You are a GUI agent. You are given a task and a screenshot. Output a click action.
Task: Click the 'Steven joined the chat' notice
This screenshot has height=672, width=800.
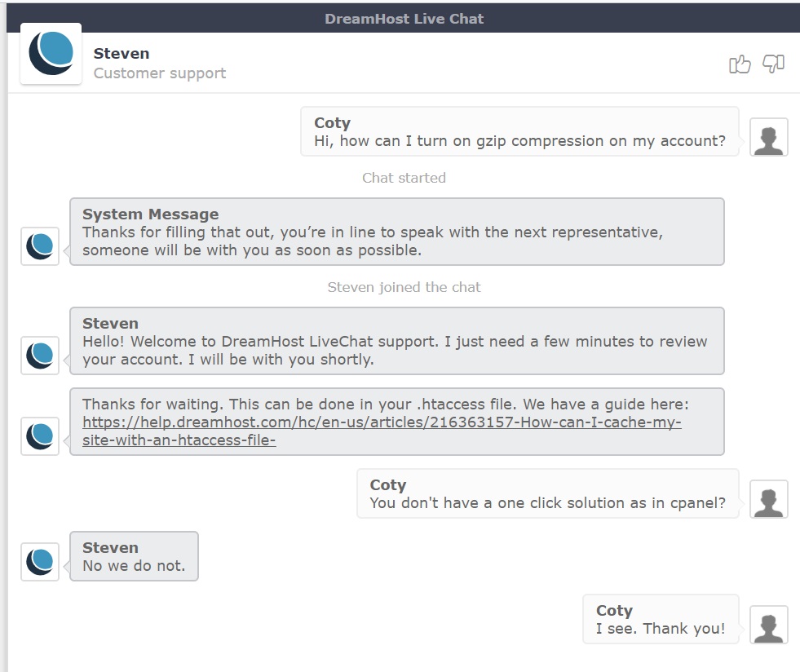(404, 287)
